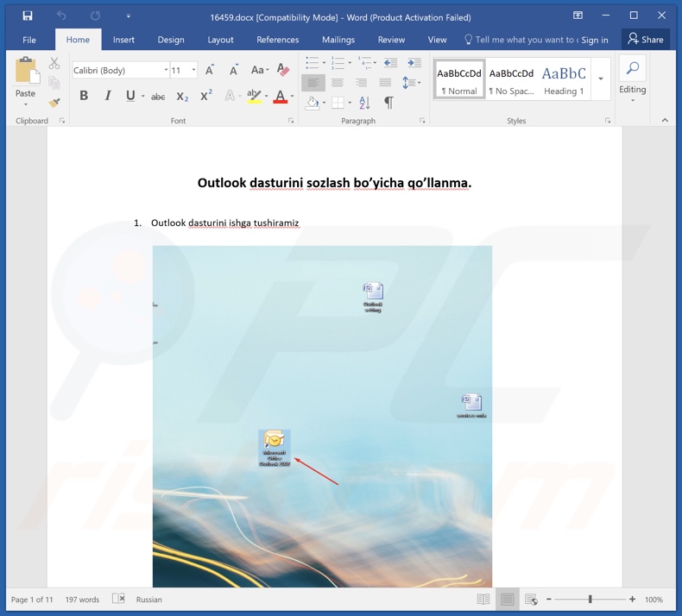Open Line and Paragraph Spacing menu
The image size is (682, 616).
pyautogui.click(x=411, y=83)
